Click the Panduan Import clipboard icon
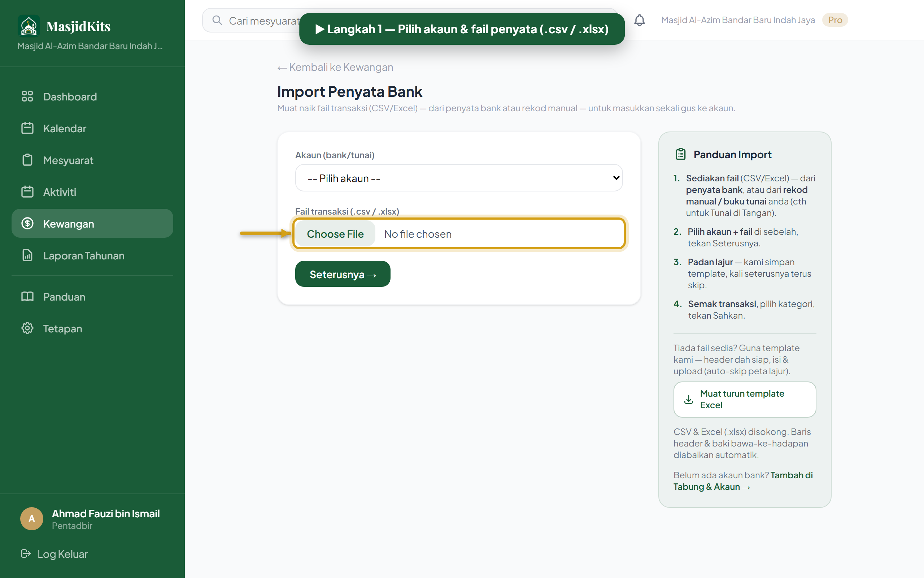 pyautogui.click(x=680, y=154)
